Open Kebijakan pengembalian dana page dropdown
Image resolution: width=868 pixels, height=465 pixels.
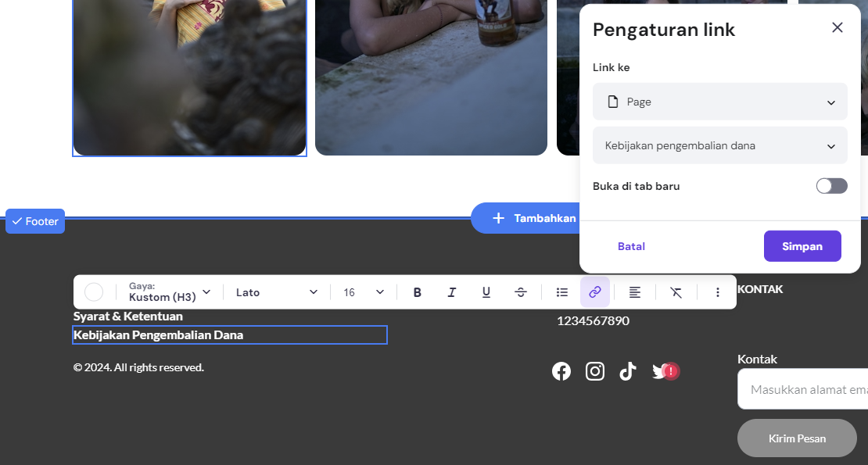click(x=719, y=145)
